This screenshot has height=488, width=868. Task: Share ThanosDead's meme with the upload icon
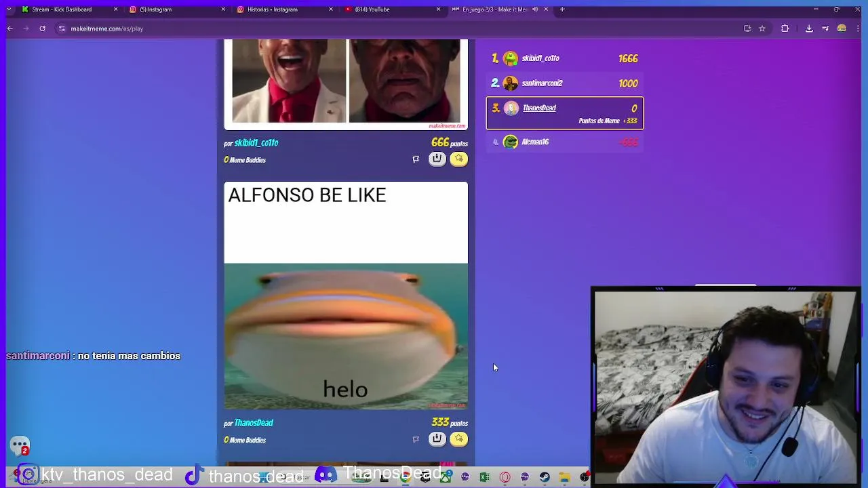[437, 439]
